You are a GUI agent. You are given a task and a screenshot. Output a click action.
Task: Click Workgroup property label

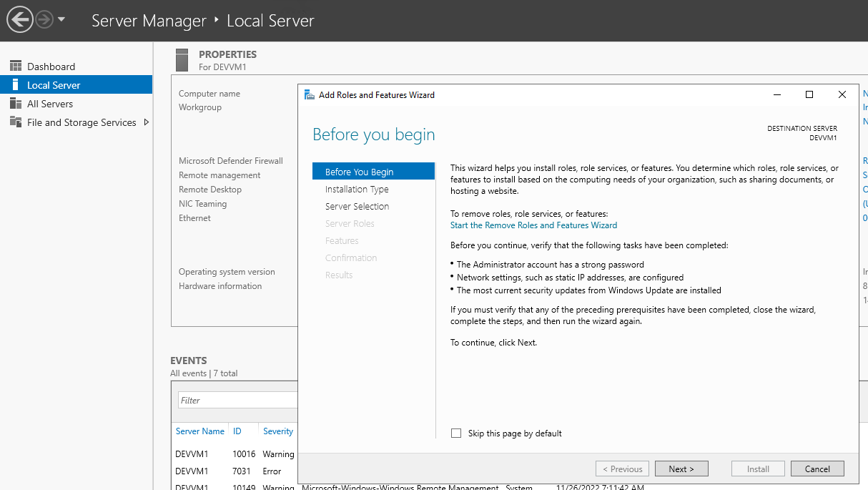[x=200, y=107]
